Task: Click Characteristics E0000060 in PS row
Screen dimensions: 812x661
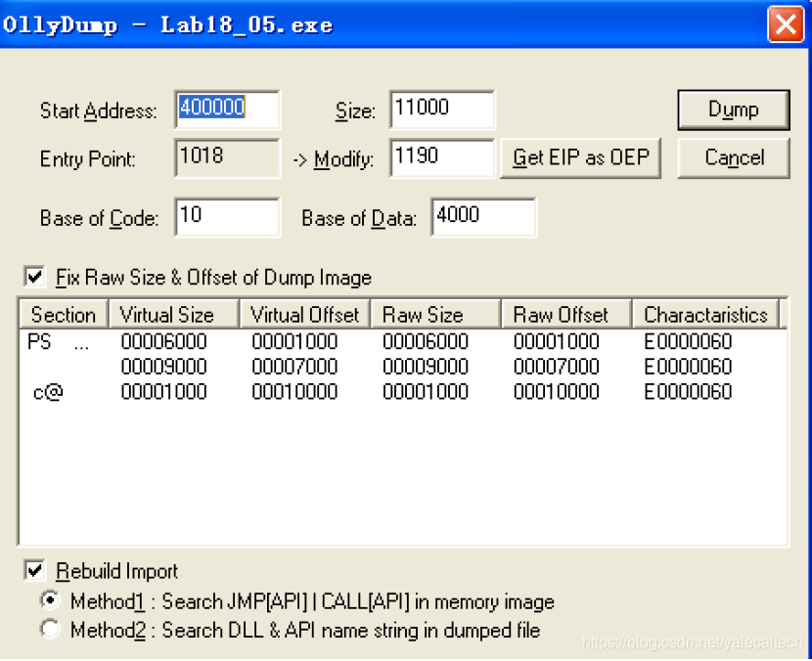Action: 688,341
